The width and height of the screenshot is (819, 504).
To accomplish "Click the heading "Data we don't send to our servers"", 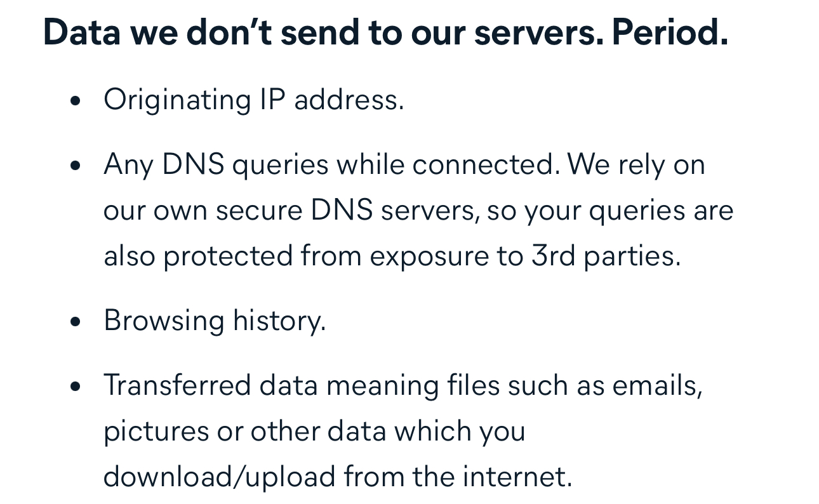I will click(321, 32).
